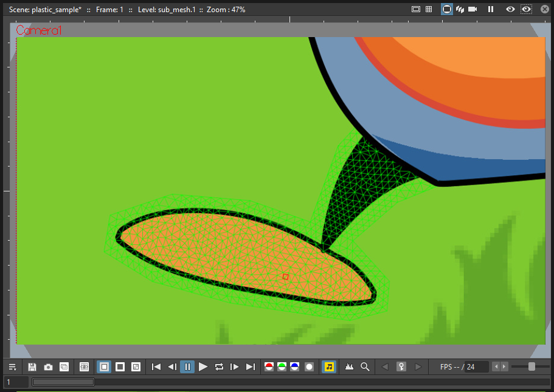Screen dimensions: 554x392
Task: Choose the Black Background button
Action: pyautogui.click(x=120, y=367)
